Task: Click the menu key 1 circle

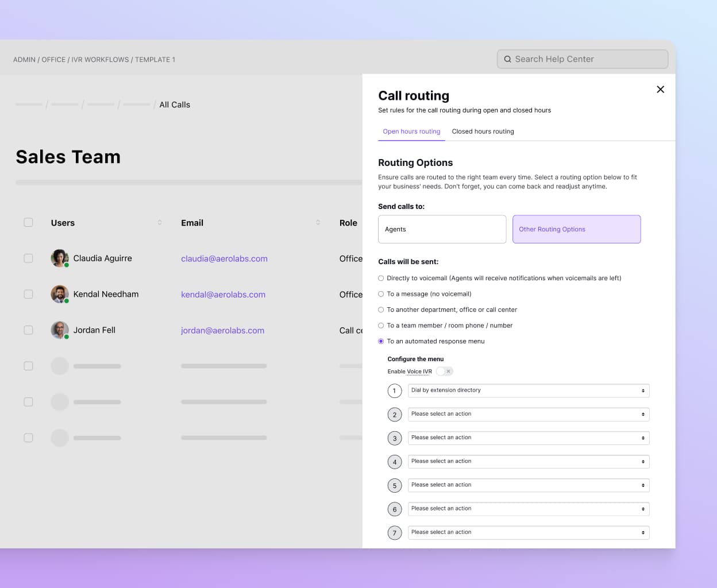Action: [x=394, y=391]
